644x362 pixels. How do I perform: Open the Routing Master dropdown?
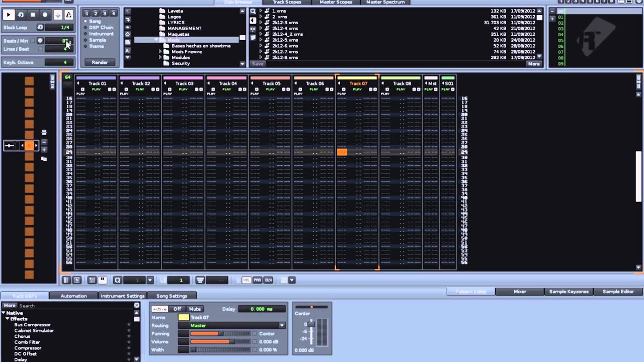[x=232, y=325]
